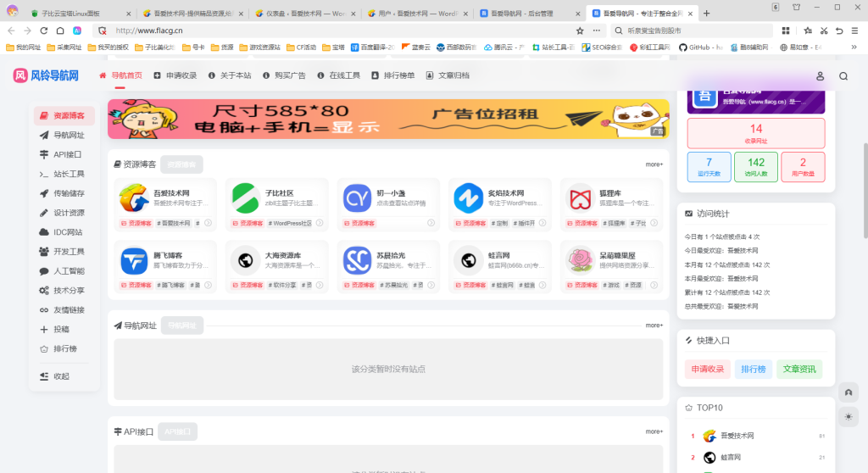Open a new browser tab

tap(706, 14)
